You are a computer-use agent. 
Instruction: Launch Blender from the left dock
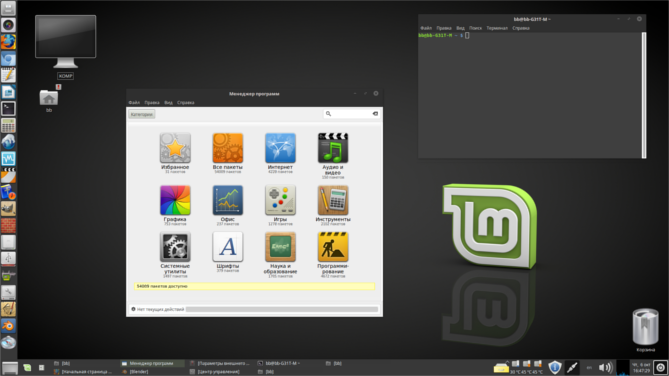click(8, 326)
